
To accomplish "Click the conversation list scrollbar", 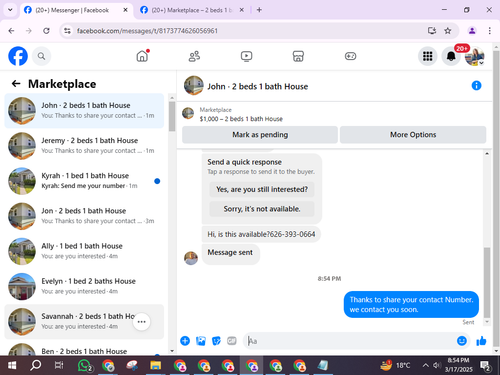I will pyautogui.click(x=172, y=117).
